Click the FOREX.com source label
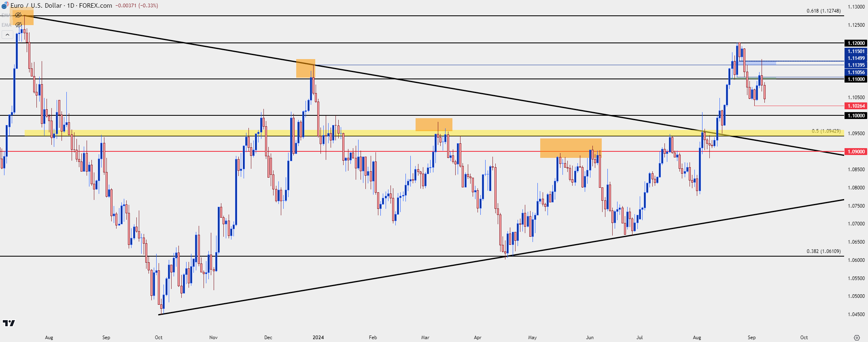 pyautogui.click(x=96, y=5)
